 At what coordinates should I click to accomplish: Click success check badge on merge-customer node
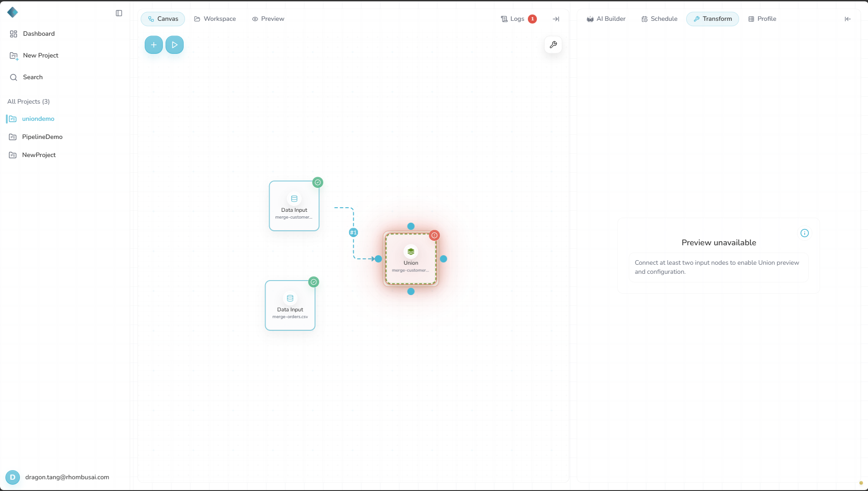(318, 182)
